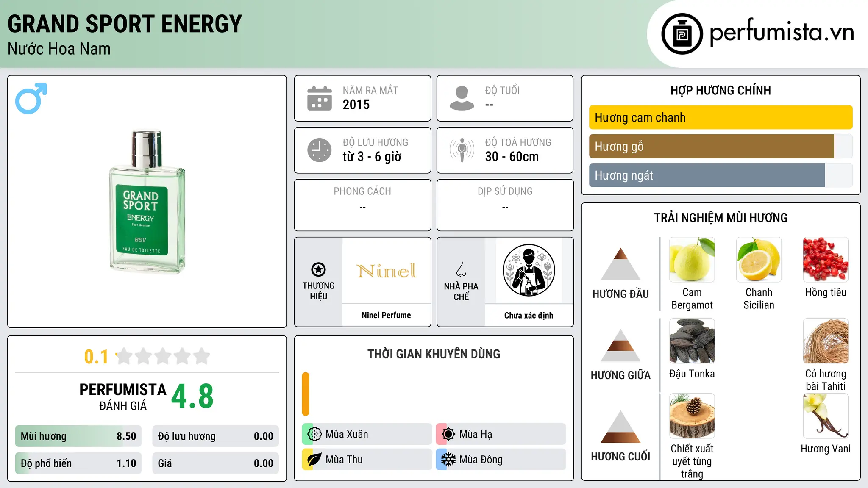Viewport: 868px width, 488px height.
Task: Click the sillage icon beside Độ toả hương
Action: tap(462, 150)
